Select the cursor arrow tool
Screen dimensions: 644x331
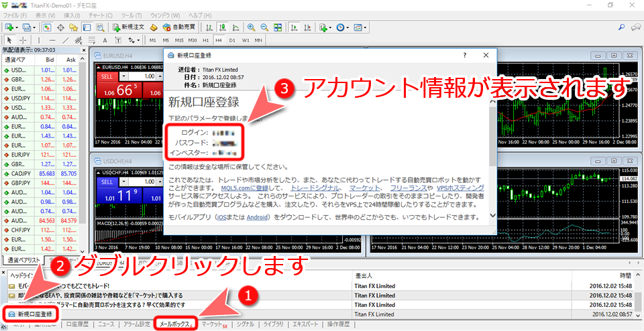[10, 40]
